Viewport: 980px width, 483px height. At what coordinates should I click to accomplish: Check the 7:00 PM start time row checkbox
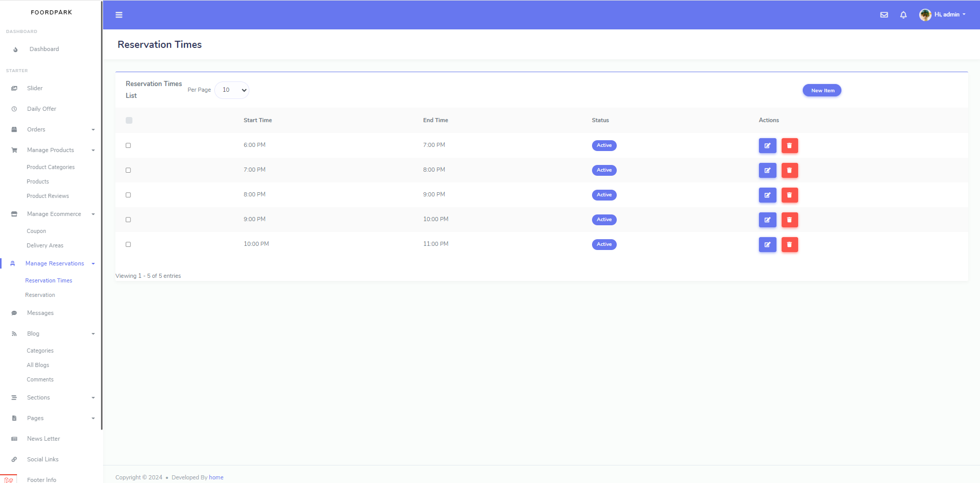coord(128,170)
